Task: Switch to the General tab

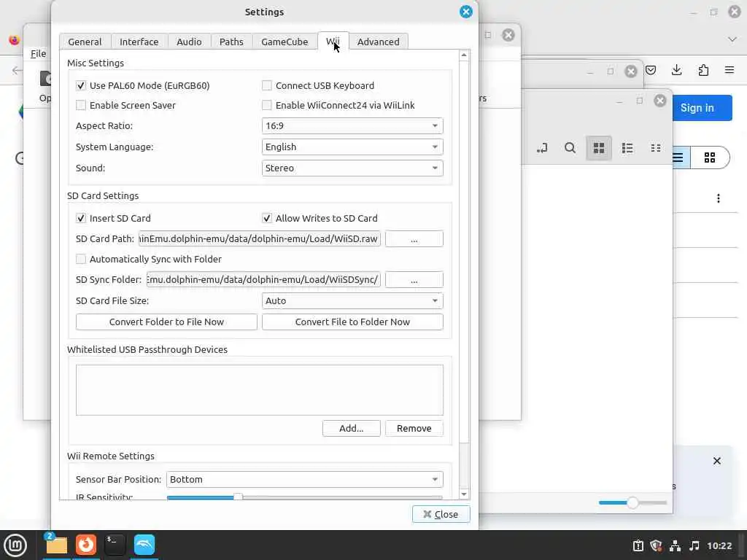Action: tap(85, 42)
